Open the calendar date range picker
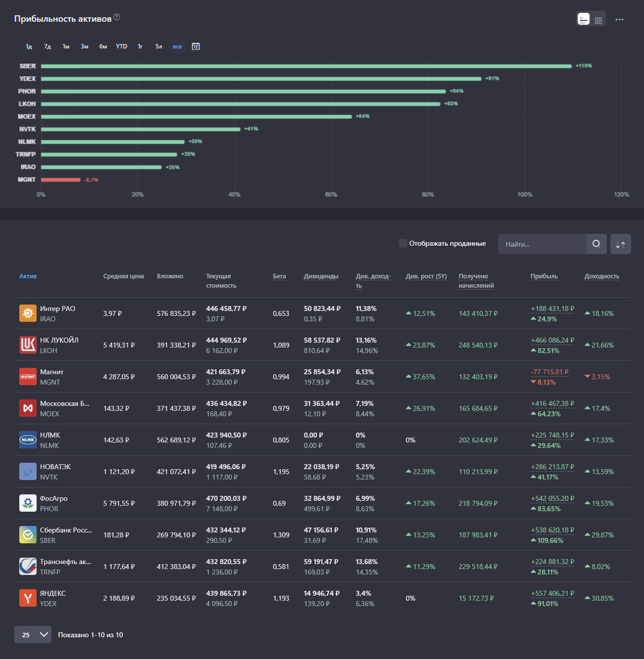The image size is (644, 659). click(x=196, y=46)
